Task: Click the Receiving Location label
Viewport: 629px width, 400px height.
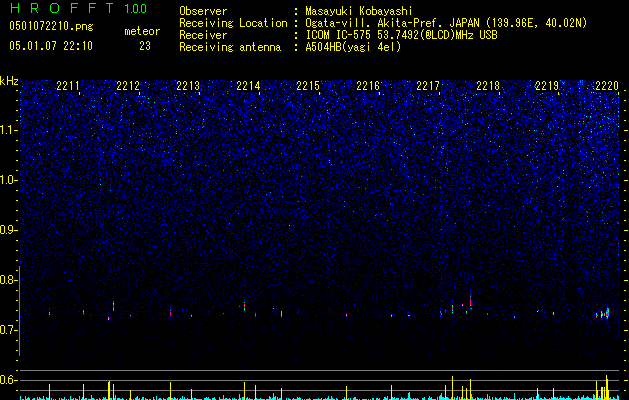Action: click(x=233, y=23)
